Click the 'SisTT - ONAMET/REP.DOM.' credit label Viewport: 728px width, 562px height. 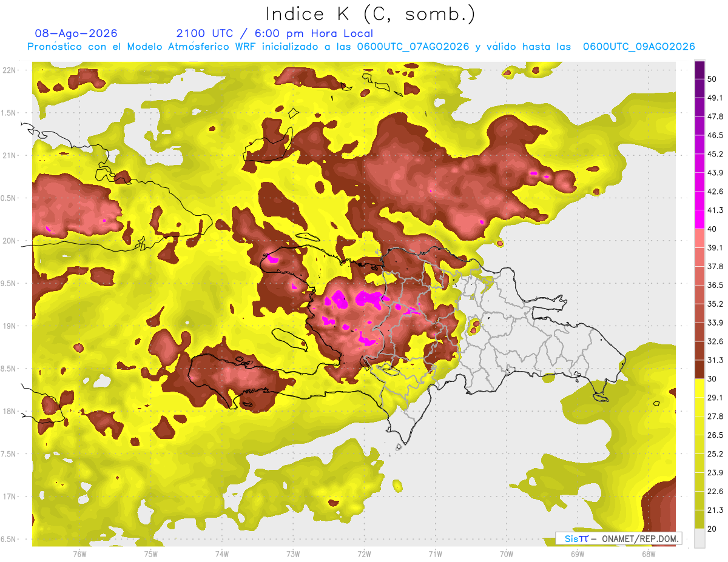pos(619,538)
